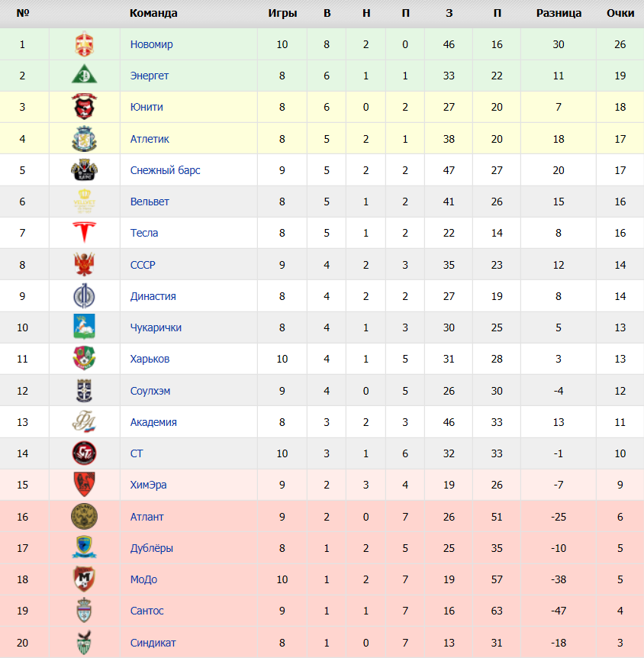
Task: Click the Игры column header
Action: [282, 13]
